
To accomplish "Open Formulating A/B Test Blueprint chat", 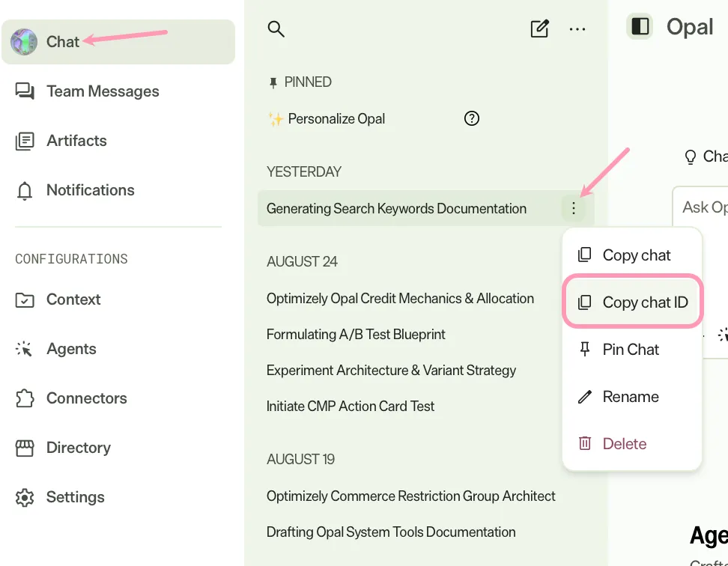I will [x=356, y=335].
